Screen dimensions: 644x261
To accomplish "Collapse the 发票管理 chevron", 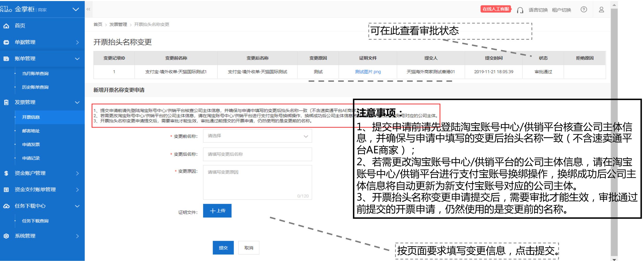I will [x=77, y=102].
